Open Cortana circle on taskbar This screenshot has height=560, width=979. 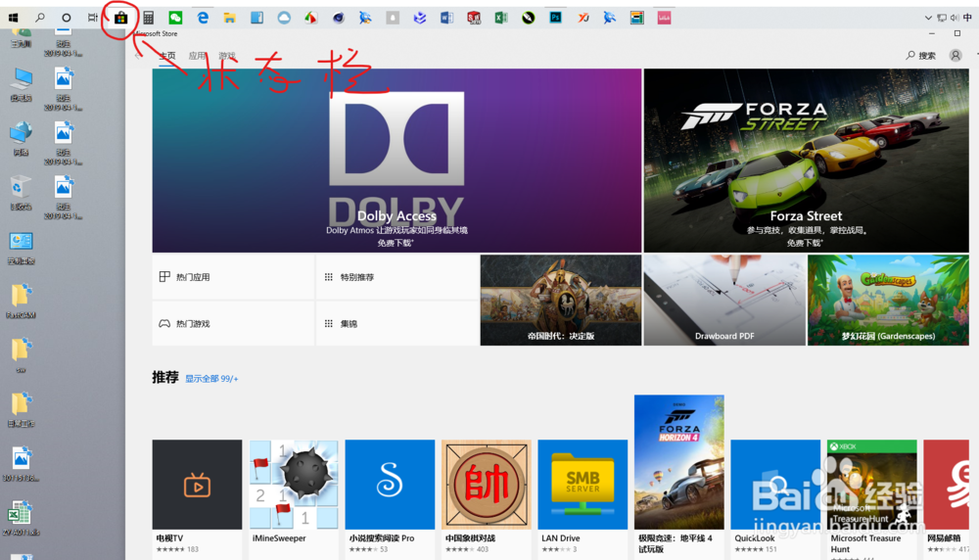pyautogui.click(x=67, y=18)
